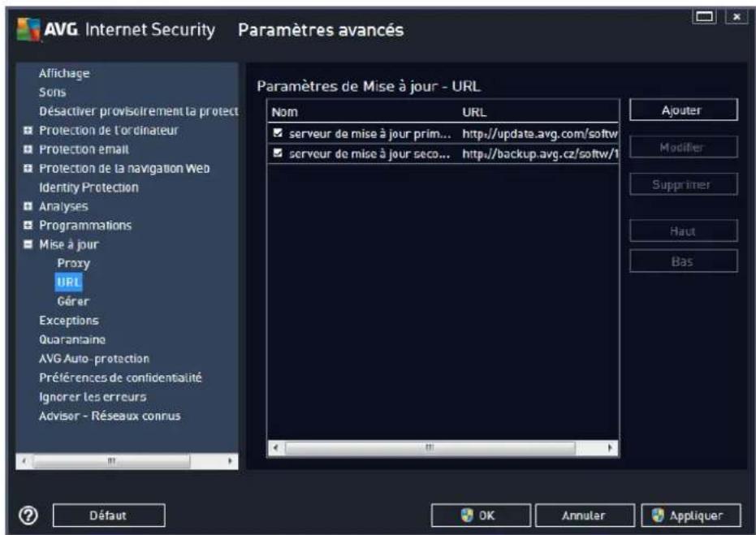Viewport: 756px width, 535px height.
Task: Open Advisor - Réseaux connus
Action: (x=110, y=416)
